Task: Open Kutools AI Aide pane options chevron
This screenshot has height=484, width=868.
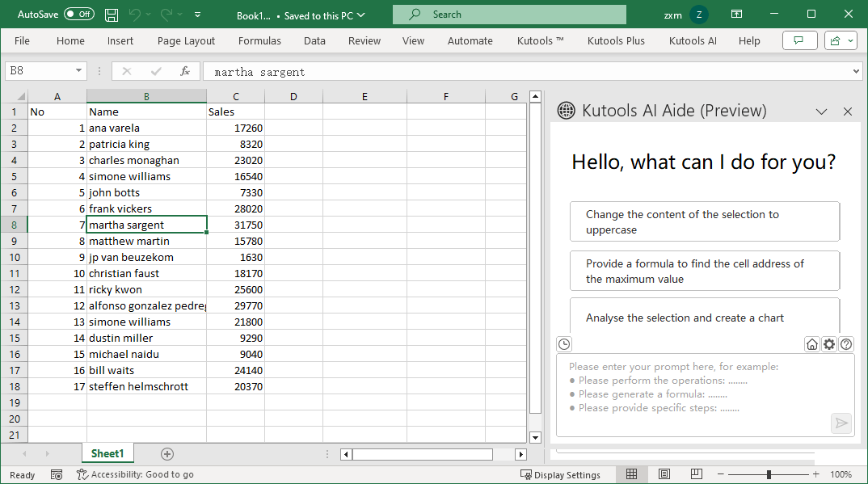Action: 821,112
